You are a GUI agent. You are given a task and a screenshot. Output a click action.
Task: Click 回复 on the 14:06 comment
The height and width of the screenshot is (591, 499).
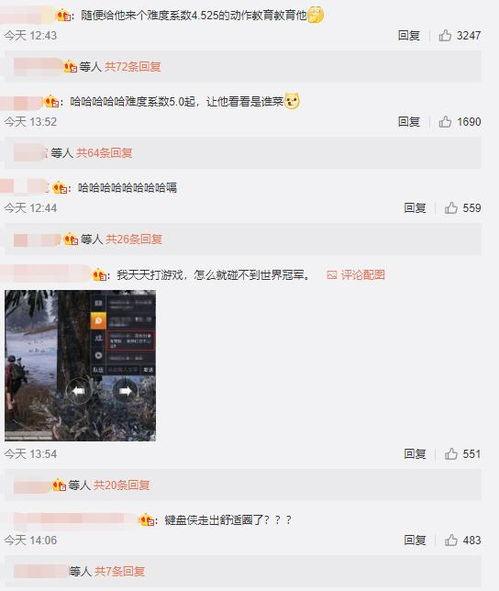415,540
